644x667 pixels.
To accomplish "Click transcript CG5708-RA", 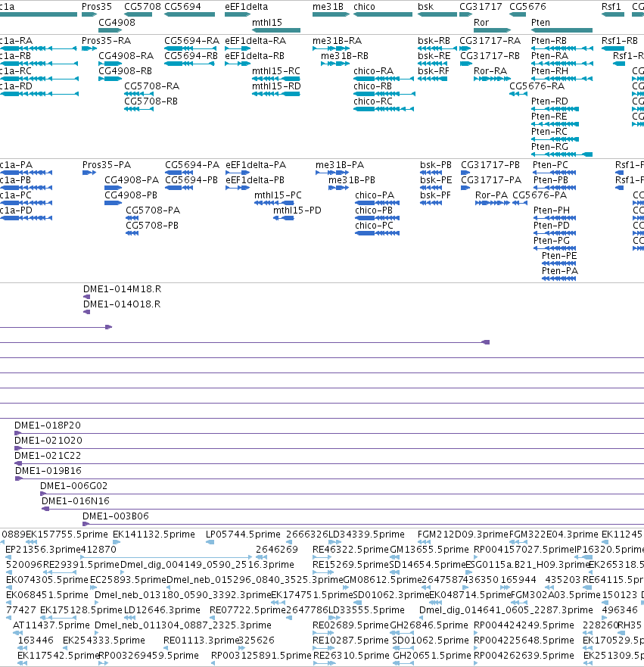I will click(152, 86).
